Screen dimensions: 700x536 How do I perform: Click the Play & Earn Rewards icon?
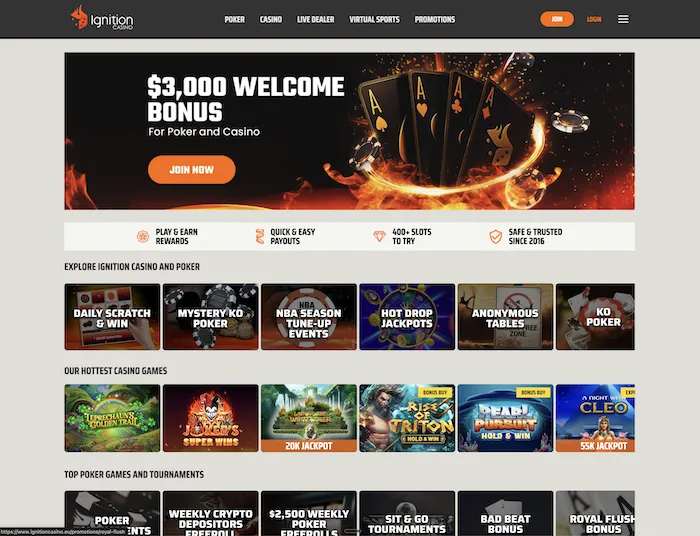pos(143,236)
